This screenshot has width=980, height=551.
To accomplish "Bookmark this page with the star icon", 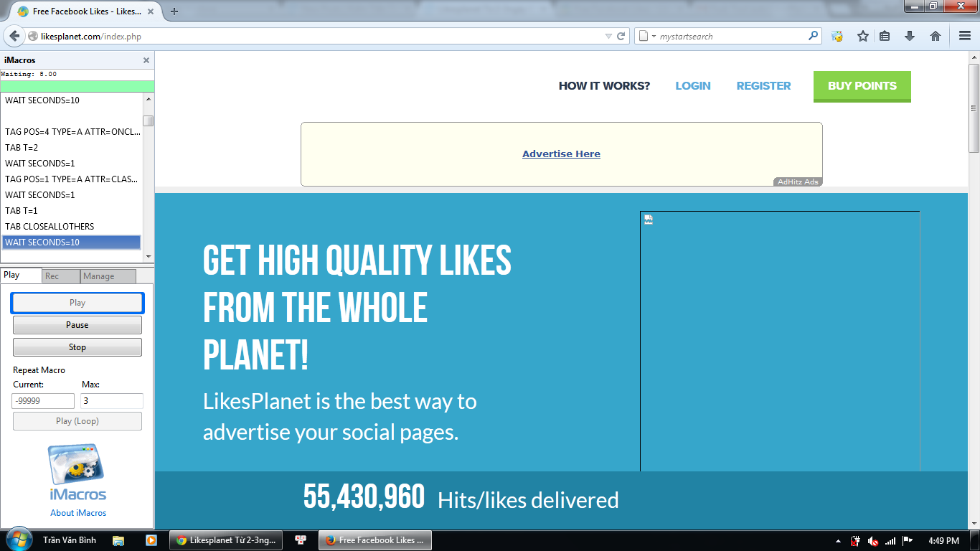I will click(862, 36).
